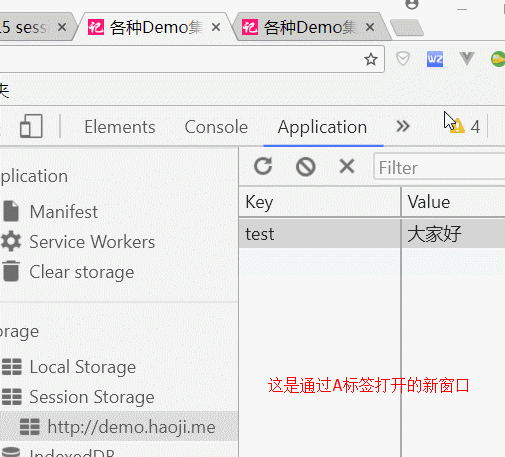Open a new browser tab
Viewport: 505px width, 457px height.
[407, 28]
